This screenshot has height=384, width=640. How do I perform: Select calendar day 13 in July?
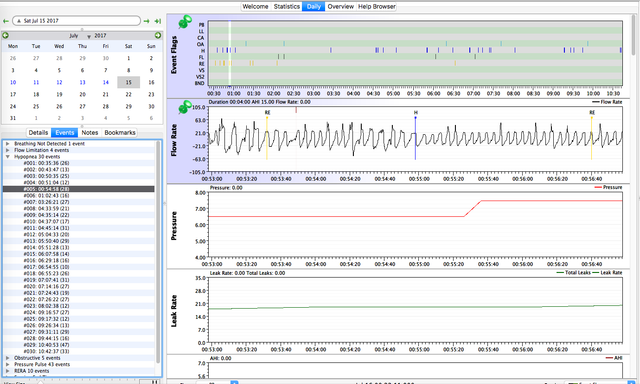82,82
